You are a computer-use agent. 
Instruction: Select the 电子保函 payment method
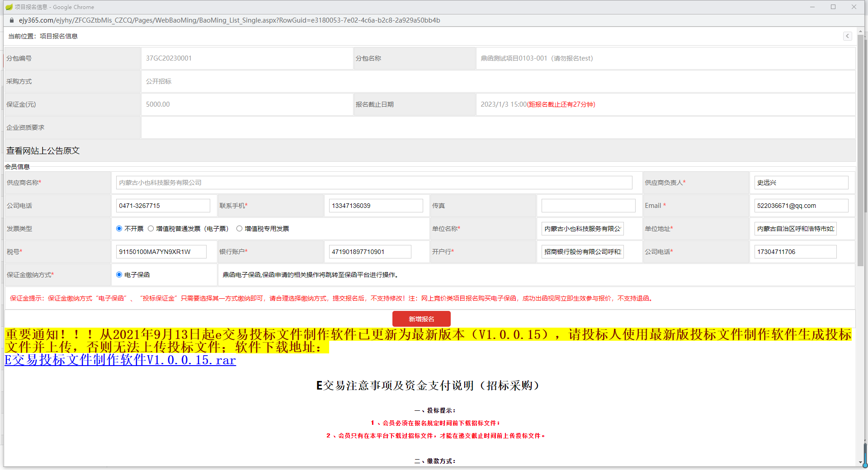tap(119, 275)
